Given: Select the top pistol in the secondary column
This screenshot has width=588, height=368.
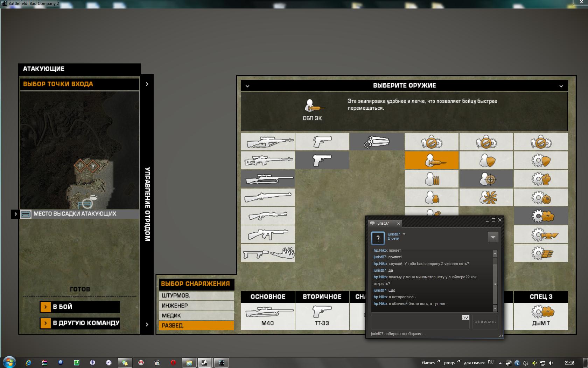Looking at the screenshot, I should point(322,142).
